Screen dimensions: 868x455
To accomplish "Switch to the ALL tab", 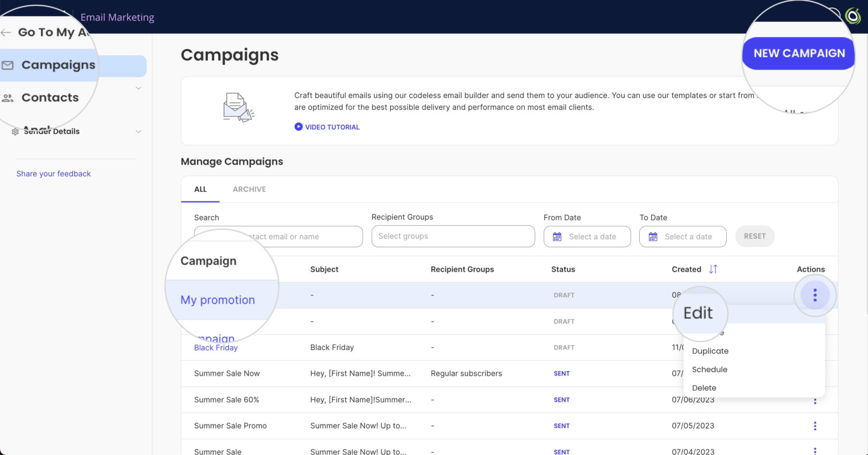I will [x=200, y=189].
